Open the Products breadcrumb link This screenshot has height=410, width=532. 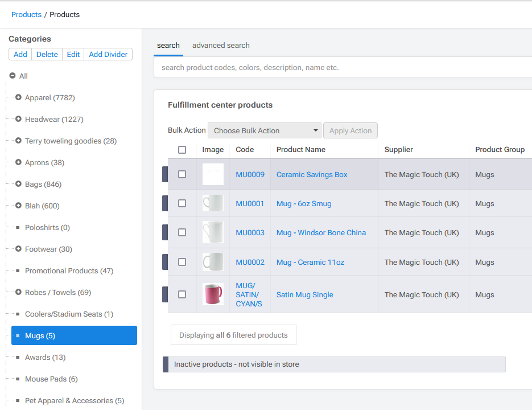27,15
